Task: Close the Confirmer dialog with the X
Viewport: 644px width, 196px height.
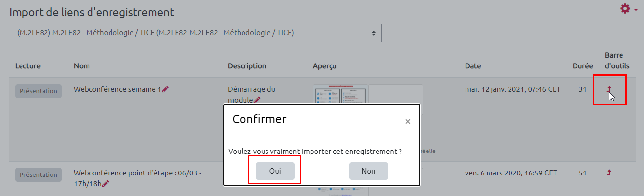Action: click(x=408, y=122)
